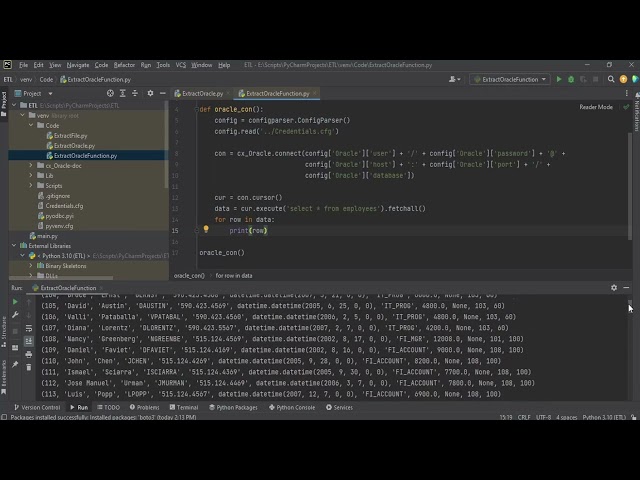Open editor tabs overflow menu icon
640x480 pixels.
[x=627, y=93]
